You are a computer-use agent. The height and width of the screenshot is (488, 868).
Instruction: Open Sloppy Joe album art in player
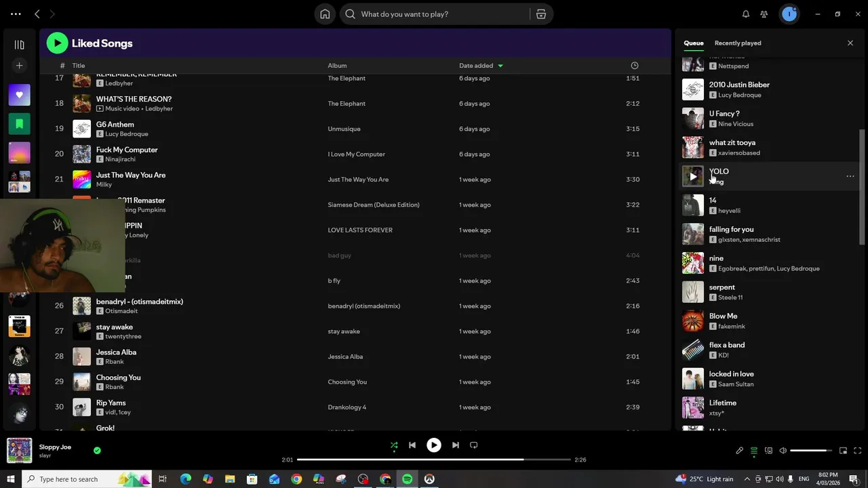(20, 450)
